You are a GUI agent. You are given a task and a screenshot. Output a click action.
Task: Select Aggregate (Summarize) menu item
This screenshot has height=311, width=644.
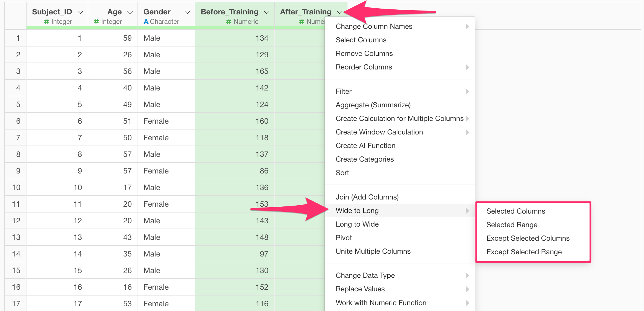coord(373,105)
